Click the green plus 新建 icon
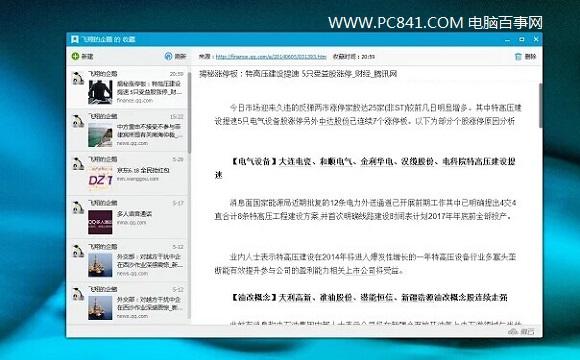This screenshot has height=360, width=580. [75, 56]
